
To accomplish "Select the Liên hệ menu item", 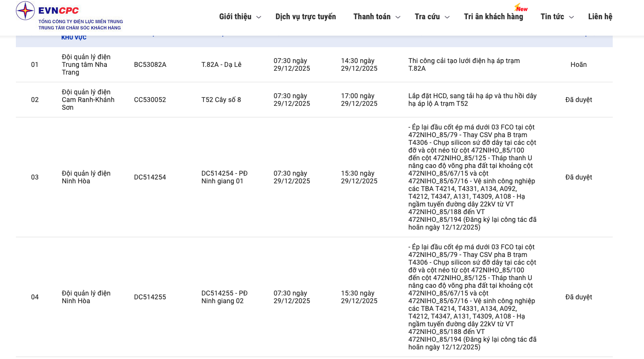I will [x=600, y=17].
